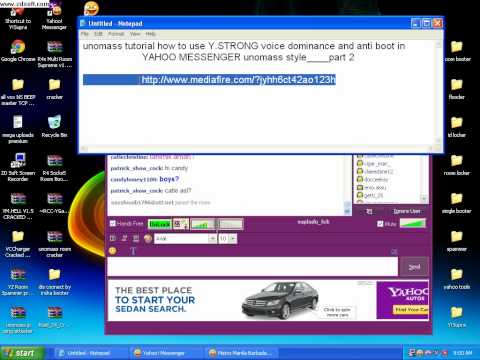Click the Start button
This screenshot has width=480, height=360.
coord(22,353)
